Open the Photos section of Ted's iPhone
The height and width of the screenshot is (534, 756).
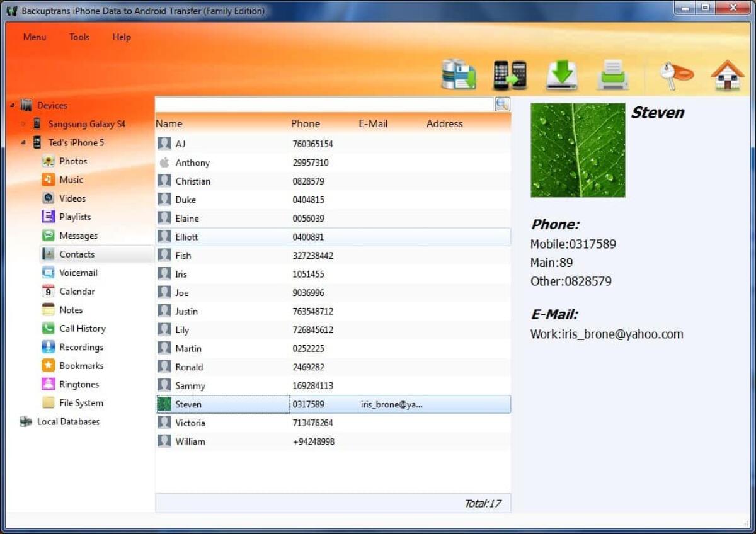pos(73,161)
